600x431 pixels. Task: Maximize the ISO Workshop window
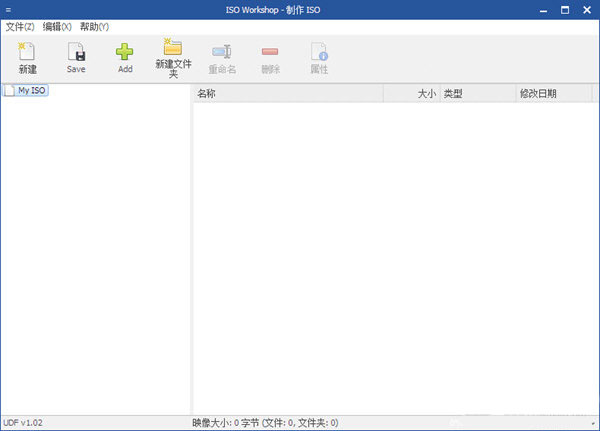(x=565, y=10)
